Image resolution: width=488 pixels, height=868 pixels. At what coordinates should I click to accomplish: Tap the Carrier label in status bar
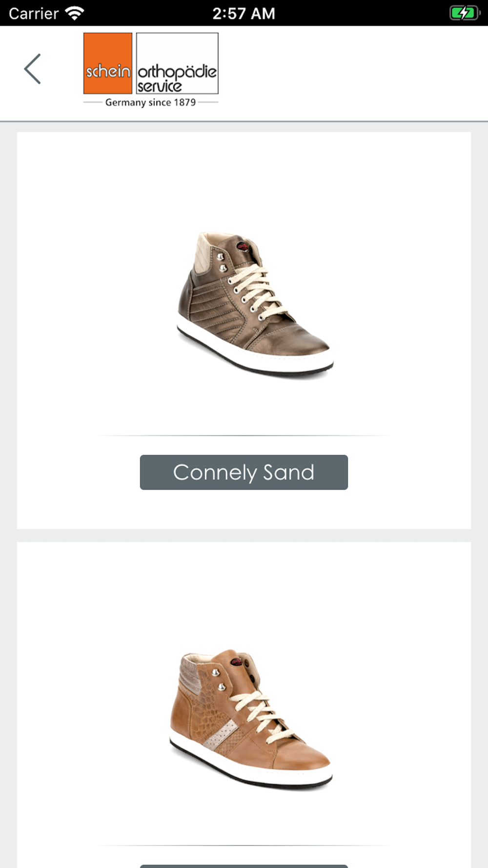coord(34,13)
